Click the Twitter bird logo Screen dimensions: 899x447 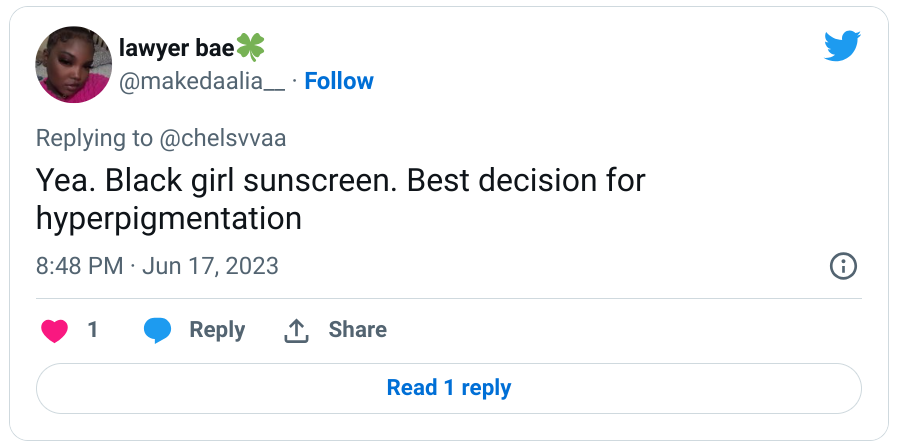841,47
